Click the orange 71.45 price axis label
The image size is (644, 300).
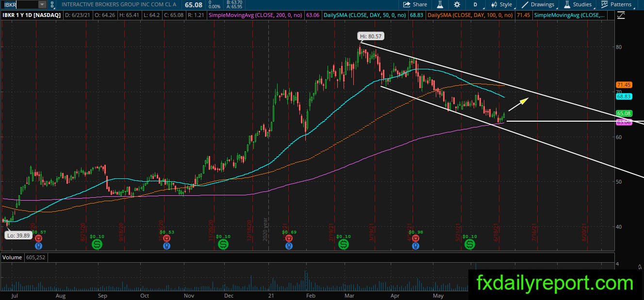click(x=623, y=85)
